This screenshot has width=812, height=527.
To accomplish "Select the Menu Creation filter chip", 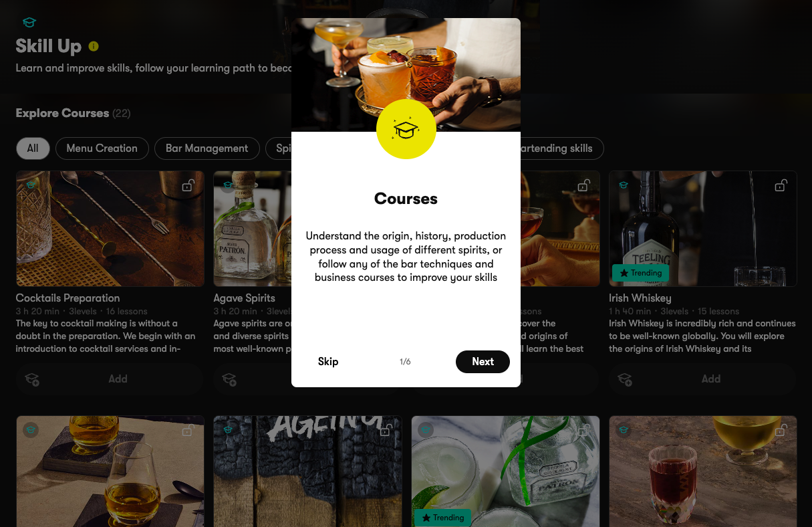I will point(102,148).
